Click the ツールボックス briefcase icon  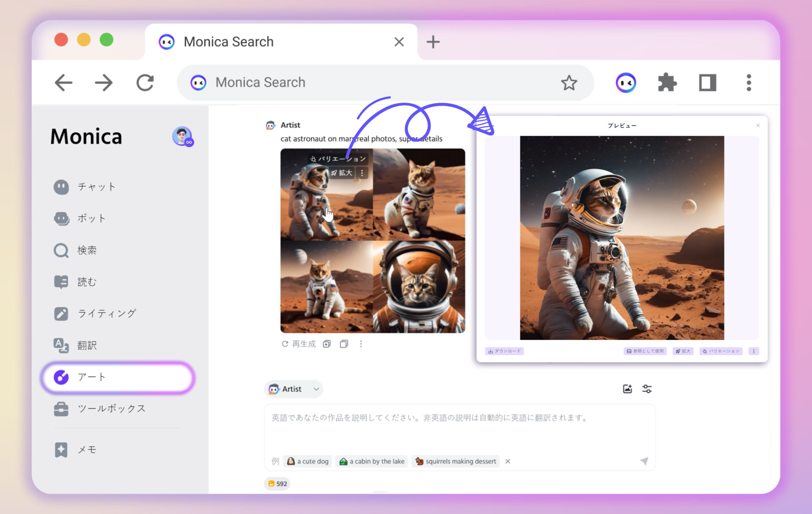click(x=61, y=409)
